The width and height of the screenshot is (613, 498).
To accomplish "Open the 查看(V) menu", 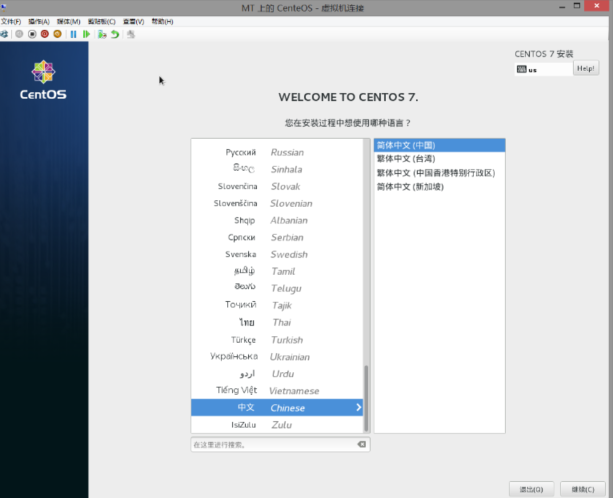I will tap(133, 21).
